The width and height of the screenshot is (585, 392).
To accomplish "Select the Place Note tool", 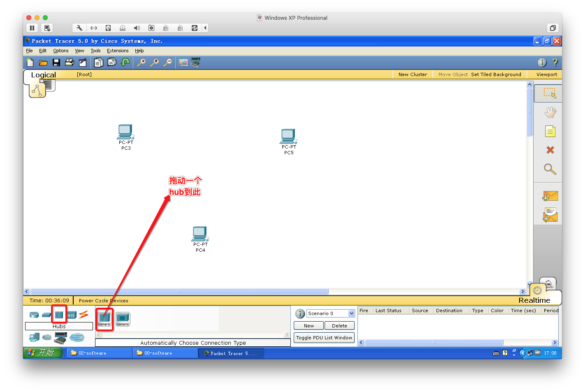I will pos(550,131).
